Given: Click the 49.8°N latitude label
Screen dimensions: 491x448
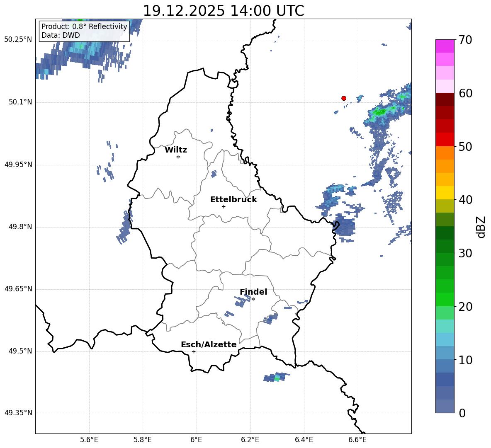Looking at the screenshot, I should 20,227.
